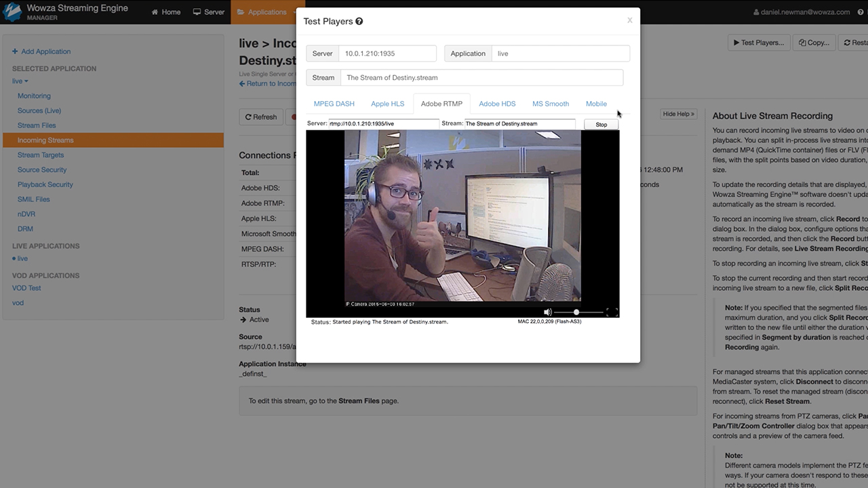This screenshot has width=868, height=488.
Task: Toggle fullscreen in the video player
Action: click(x=612, y=312)
